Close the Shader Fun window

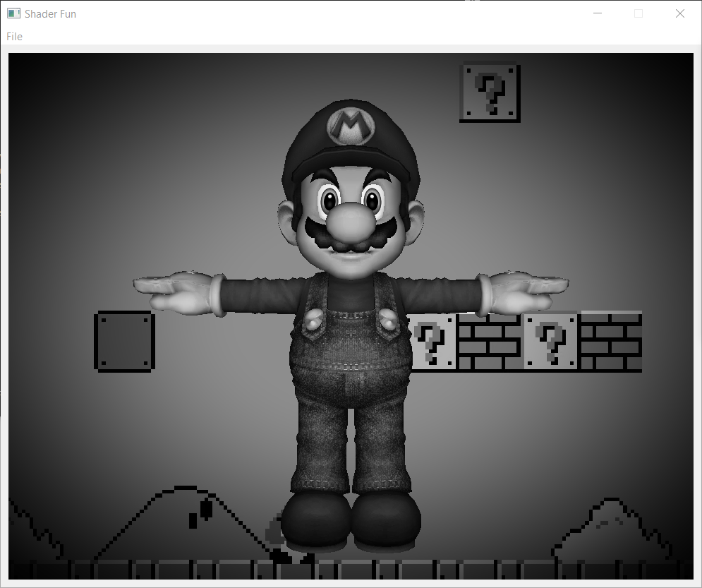pos(679,13)
